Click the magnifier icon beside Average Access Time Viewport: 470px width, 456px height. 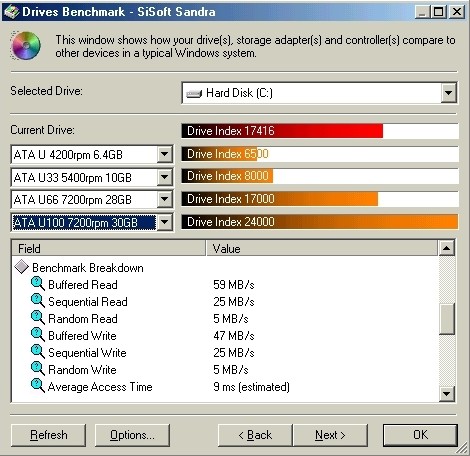coord(38,386)
